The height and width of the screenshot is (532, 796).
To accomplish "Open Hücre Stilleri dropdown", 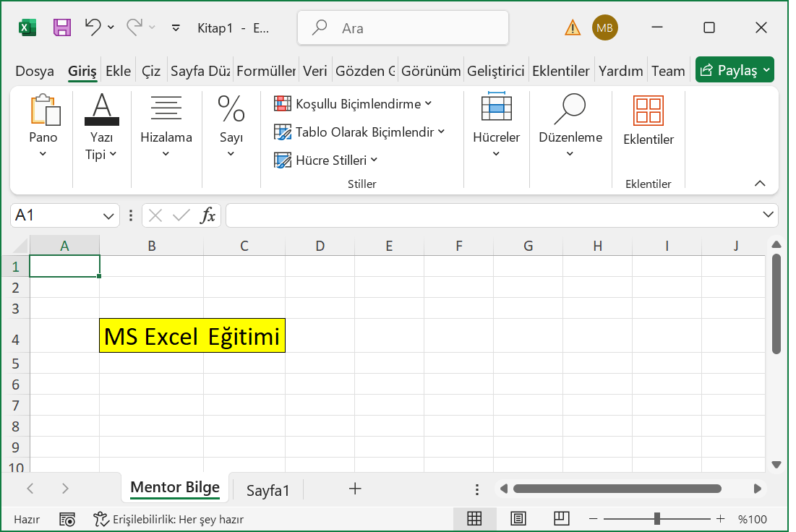I will tap(326, 160).
